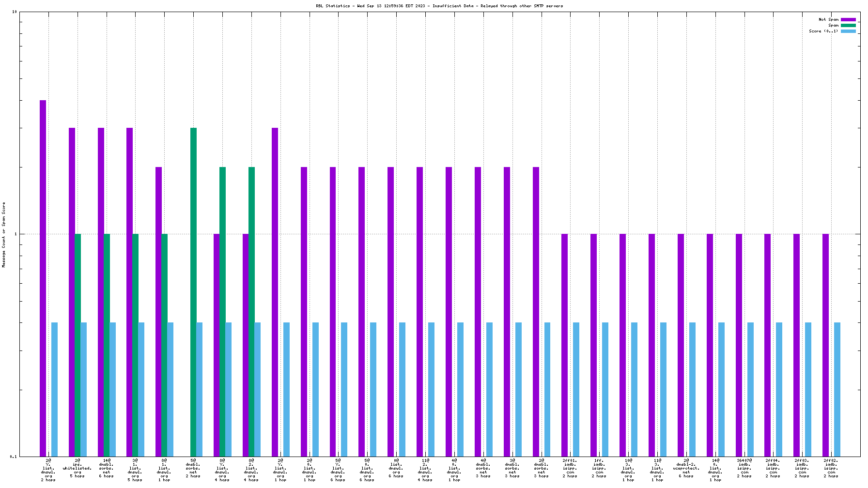Click the light blue score bar above '36407@ iadb.isipp.com'
The width and height of the screenshot is (868, 488).
750,389
